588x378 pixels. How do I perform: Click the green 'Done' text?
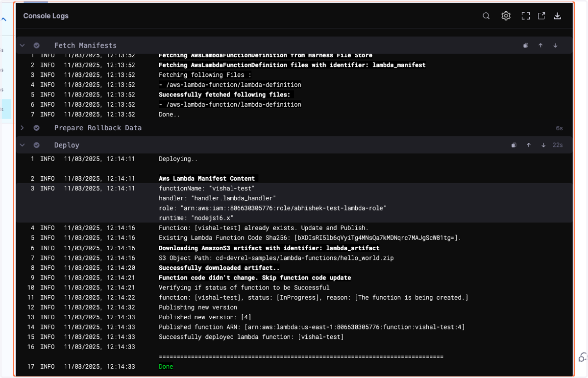pos(166,366)
